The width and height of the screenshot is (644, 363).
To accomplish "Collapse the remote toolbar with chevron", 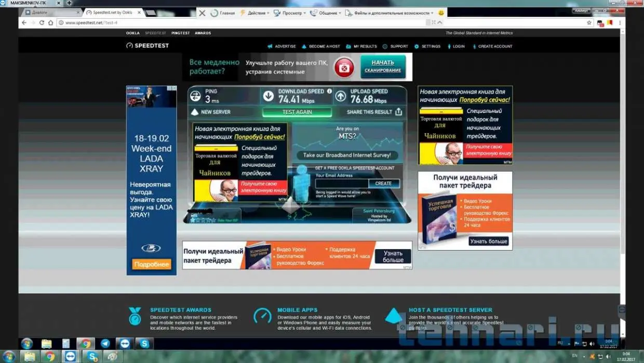I will point(440,22).
